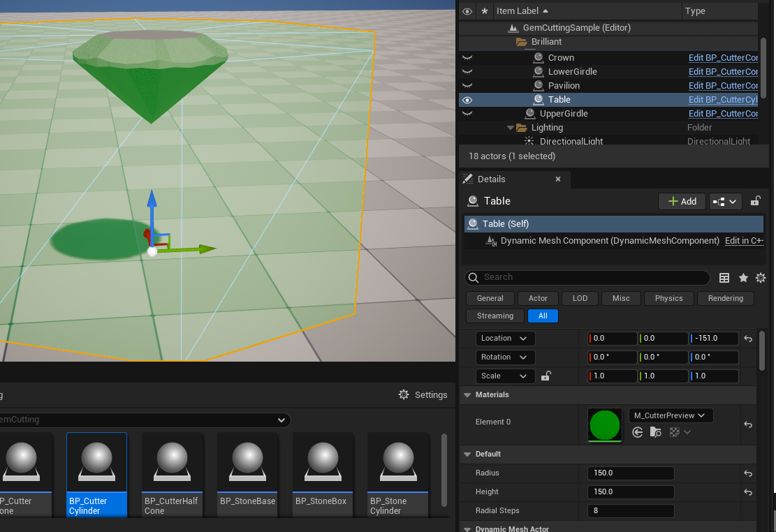Image resolution: width=776 pixels, height=532 pixels.
Task: Reset Element 0 material to default
Action: pyautogui.click(x=748, y=424)
